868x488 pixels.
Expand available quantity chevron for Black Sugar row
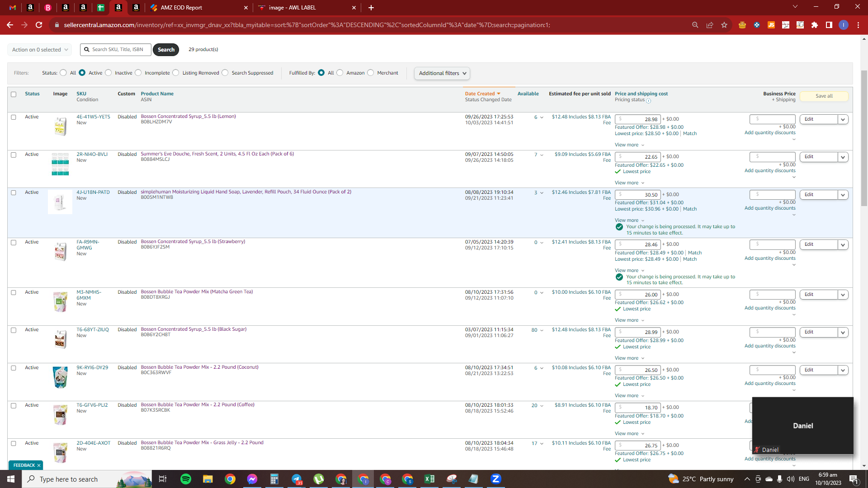coord(542,330)
